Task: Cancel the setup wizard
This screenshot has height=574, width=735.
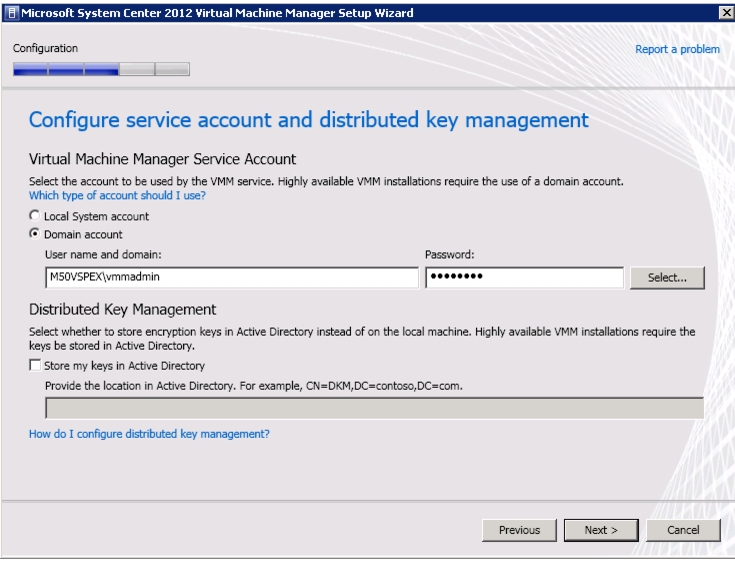Action: pos(683,530)
